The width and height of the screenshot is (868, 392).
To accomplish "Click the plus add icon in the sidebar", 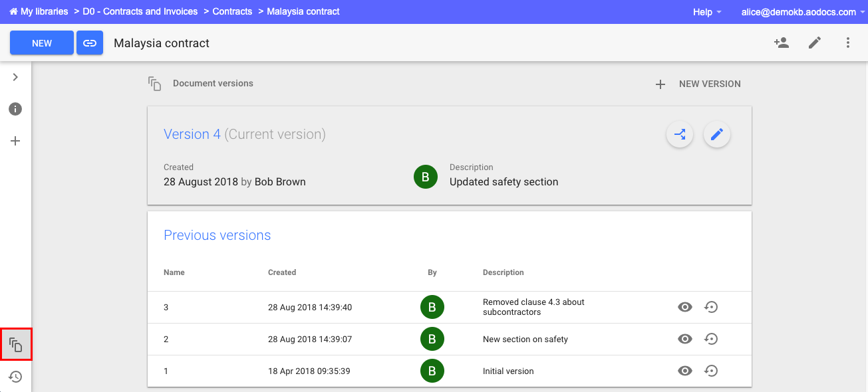I will click(x=15, y=141).
